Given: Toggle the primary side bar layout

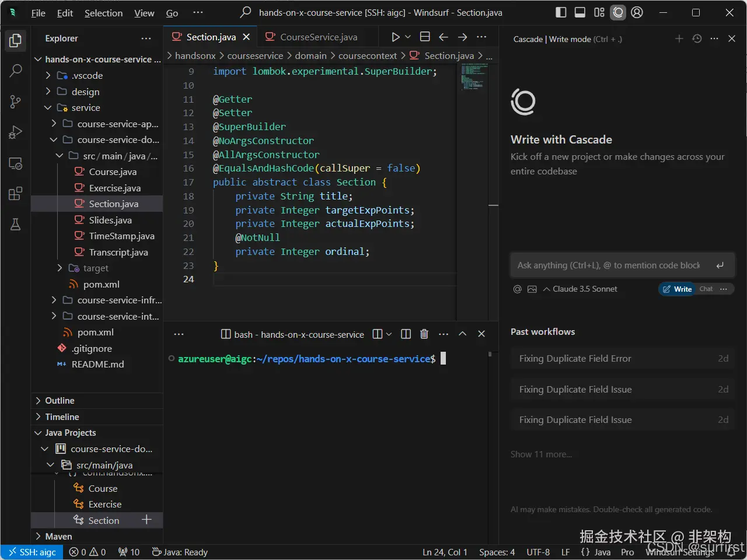Looking at the screenshot, I should [561, 12].
